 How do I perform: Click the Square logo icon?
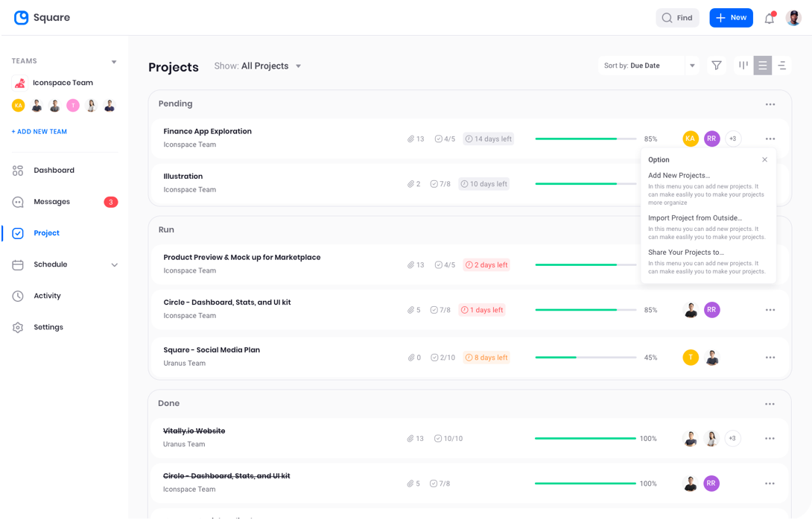pyautogui.click(x=22, y=18)
